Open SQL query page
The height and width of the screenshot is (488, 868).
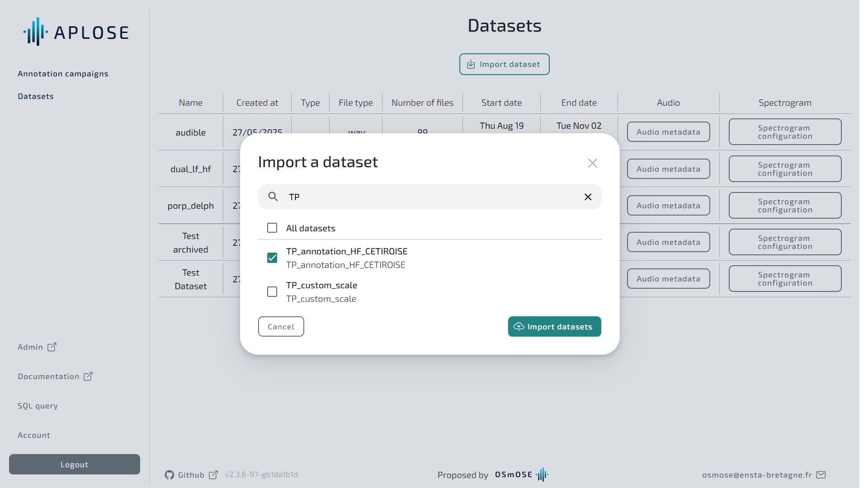pos(38,406)
